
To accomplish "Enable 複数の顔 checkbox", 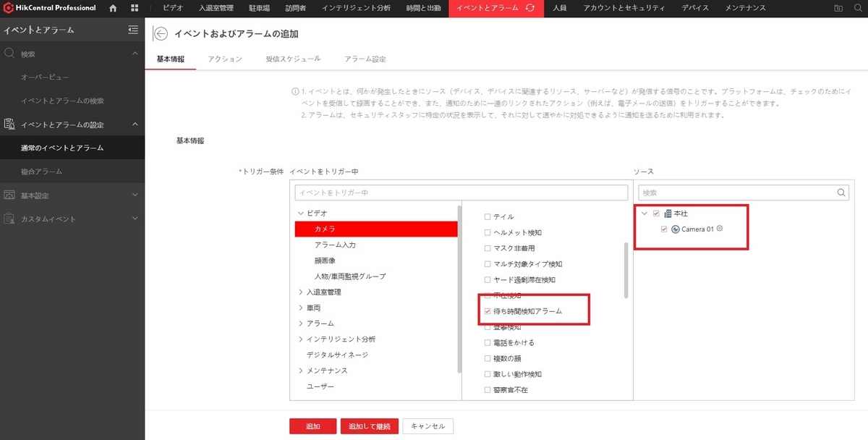I will coord(487,358).
